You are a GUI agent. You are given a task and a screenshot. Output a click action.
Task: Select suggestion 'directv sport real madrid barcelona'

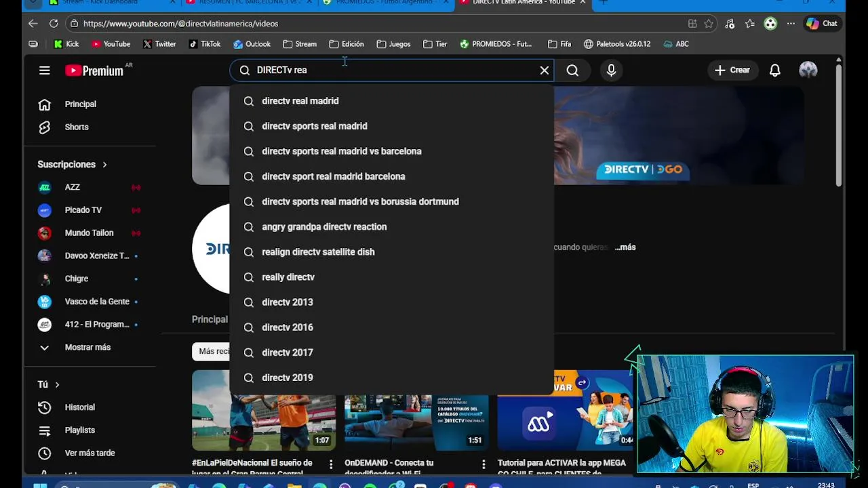click(x=391, y=176)
